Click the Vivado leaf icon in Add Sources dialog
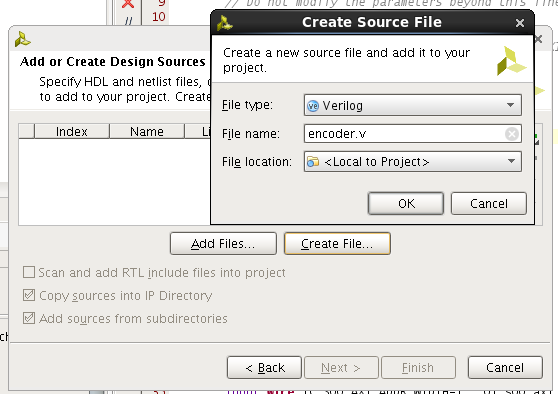Viewport: 558px width, 394px height. click(x=23, y=39)
